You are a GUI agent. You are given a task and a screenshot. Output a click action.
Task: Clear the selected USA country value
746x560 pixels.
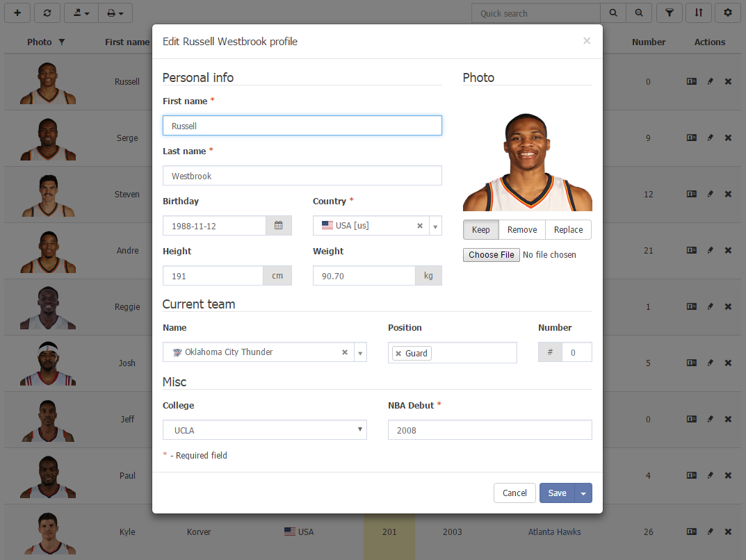coord(419,226)
